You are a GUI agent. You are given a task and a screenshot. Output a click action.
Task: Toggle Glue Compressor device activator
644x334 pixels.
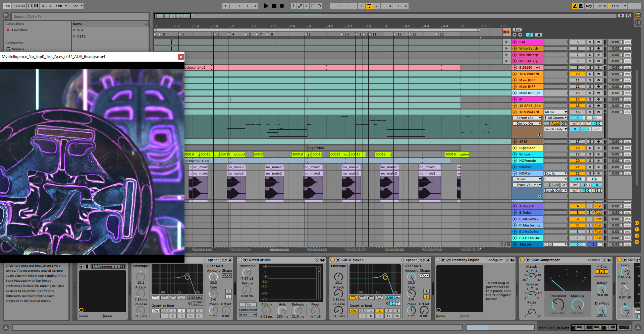coord(522,260)
